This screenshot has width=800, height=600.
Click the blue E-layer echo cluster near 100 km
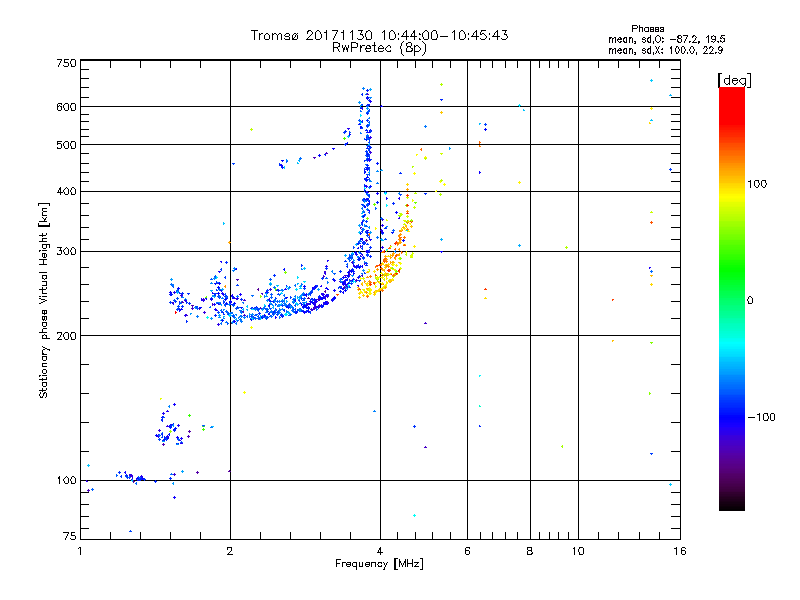(x=132, y=477)
